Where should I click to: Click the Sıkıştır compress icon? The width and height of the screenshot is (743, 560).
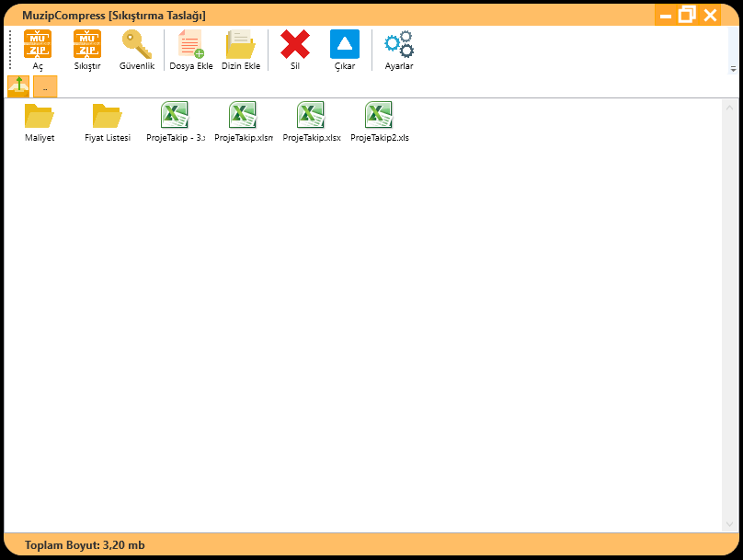point(87,50)
